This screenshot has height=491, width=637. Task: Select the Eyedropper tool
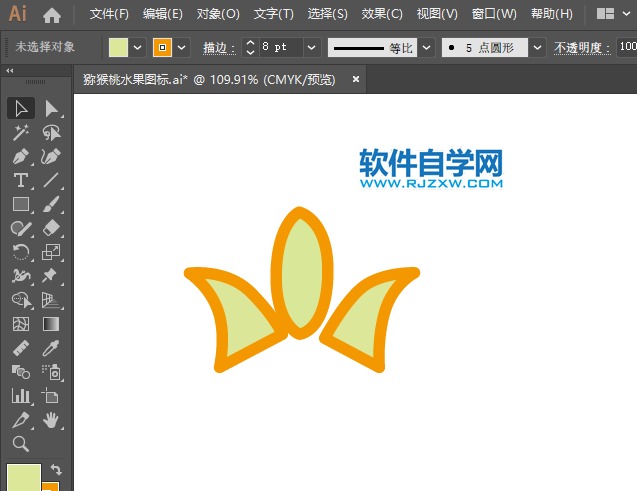pyautogui.click(x=51, y=348)
